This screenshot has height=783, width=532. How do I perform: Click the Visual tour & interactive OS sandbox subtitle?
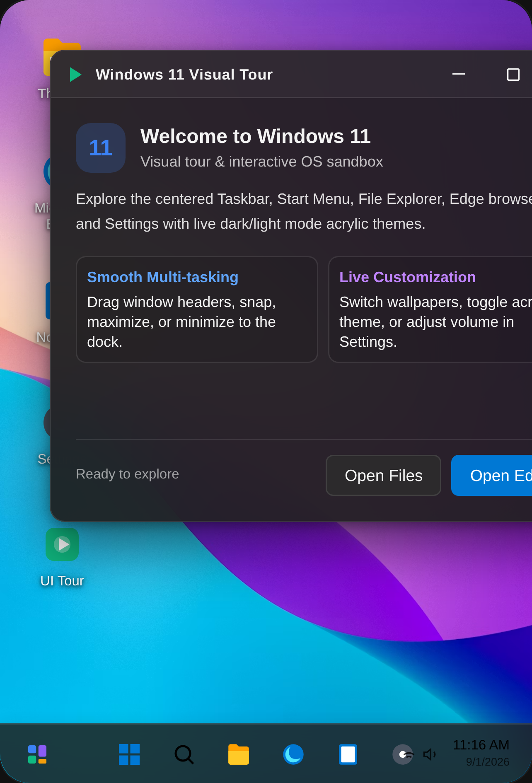pos(262,162)
